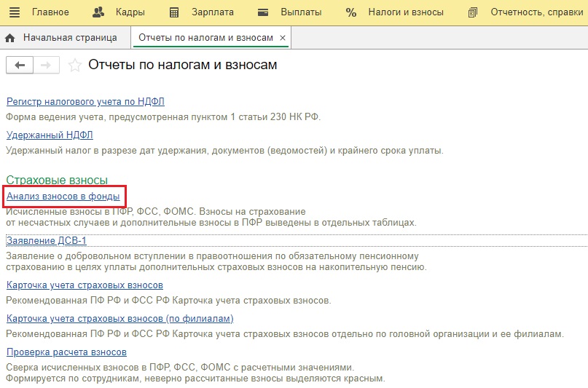The image size is (588, 388).
Task: Click the home icon on Начальная страница tab
Action: [10, 38]
